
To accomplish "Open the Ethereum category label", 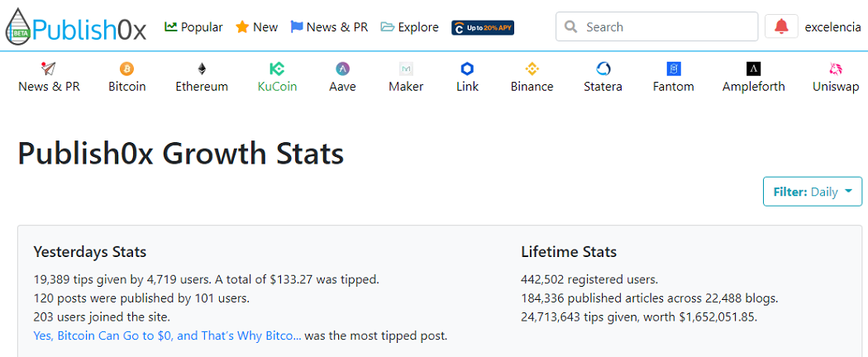I will click(202, 87).
